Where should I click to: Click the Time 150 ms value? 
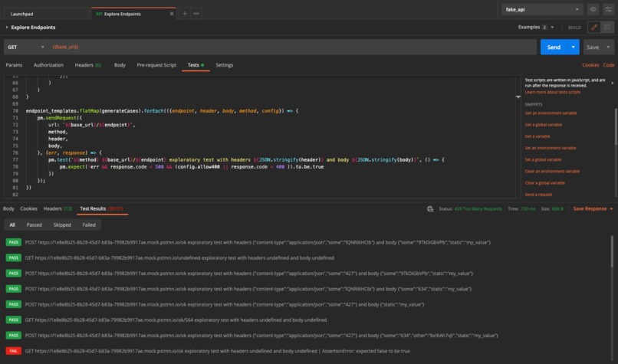(528, 208)
